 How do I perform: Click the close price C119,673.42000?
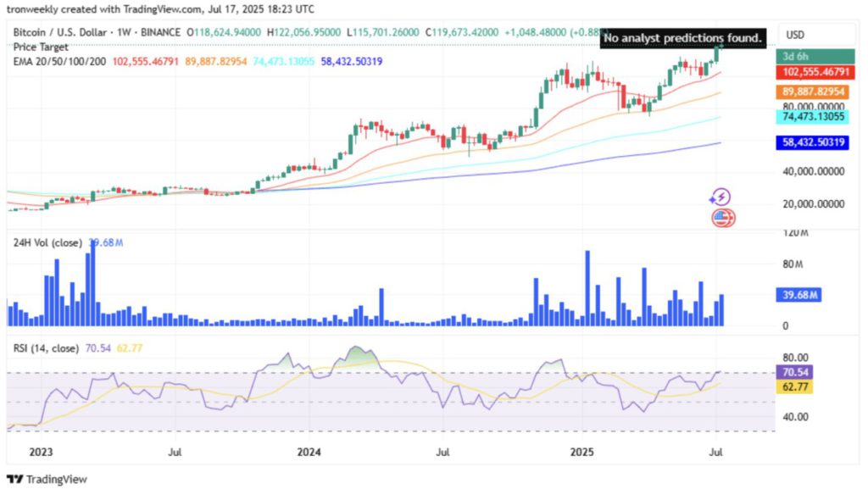pos(462,32)
